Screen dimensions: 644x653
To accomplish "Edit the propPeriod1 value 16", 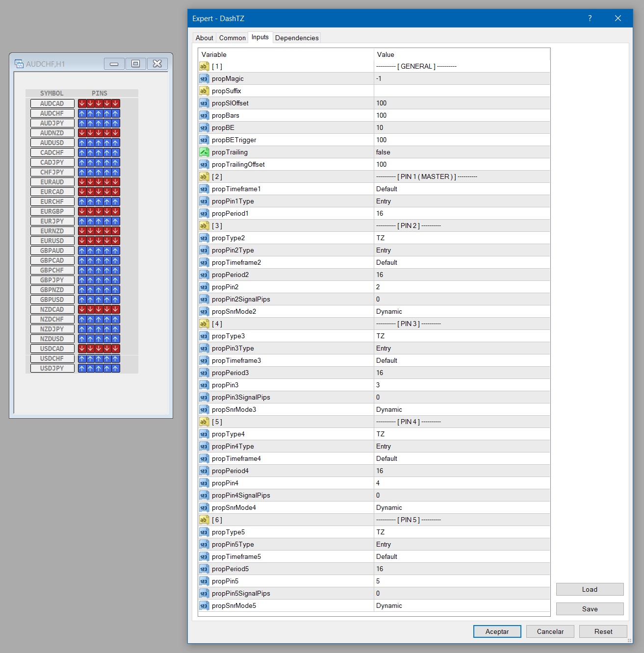I will pos(462,213).
